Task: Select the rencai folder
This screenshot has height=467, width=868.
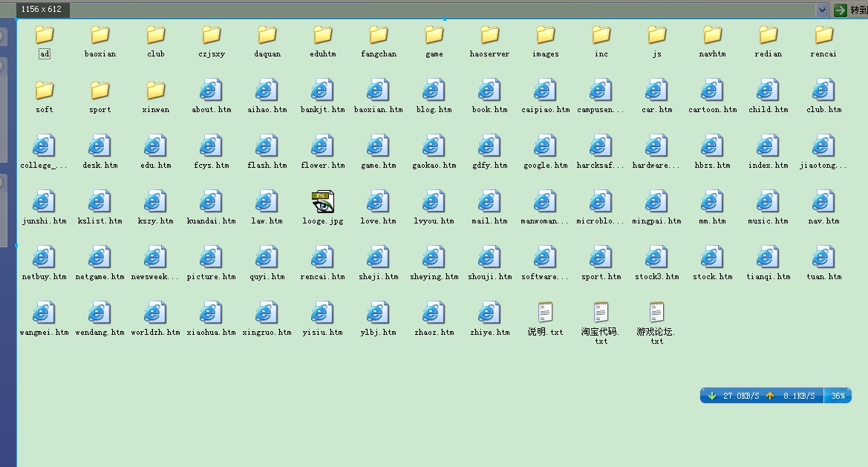Action: coord(823,35)
